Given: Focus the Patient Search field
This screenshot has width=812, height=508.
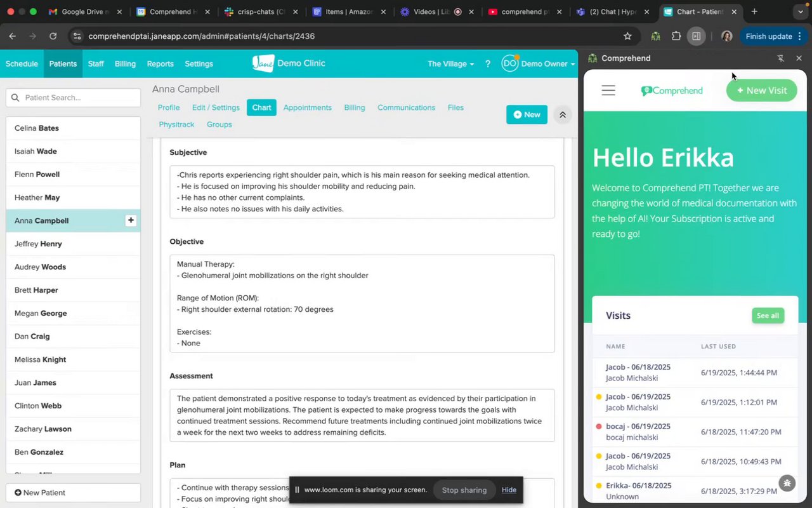Looking at the screenshot, I should coord(74,98).
